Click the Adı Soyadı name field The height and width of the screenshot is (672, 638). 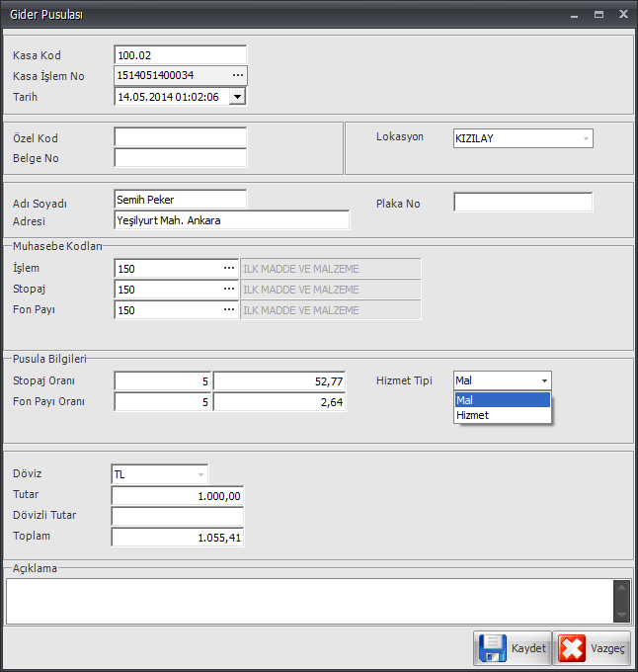pyautogui.click(x=180, y=200)
